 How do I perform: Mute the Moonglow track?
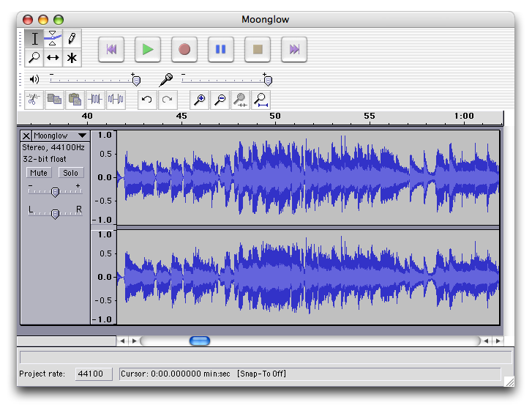pyautogui.click(x=39, y=173)
